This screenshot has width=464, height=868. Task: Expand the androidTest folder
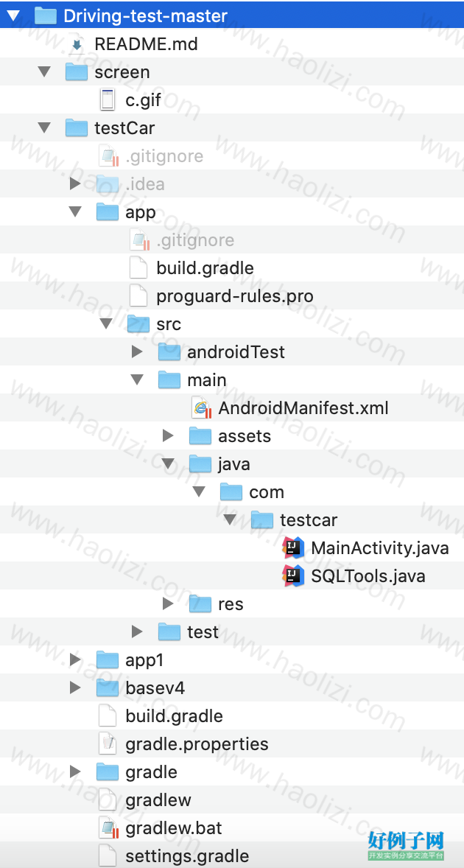click(x=136, y=351)
